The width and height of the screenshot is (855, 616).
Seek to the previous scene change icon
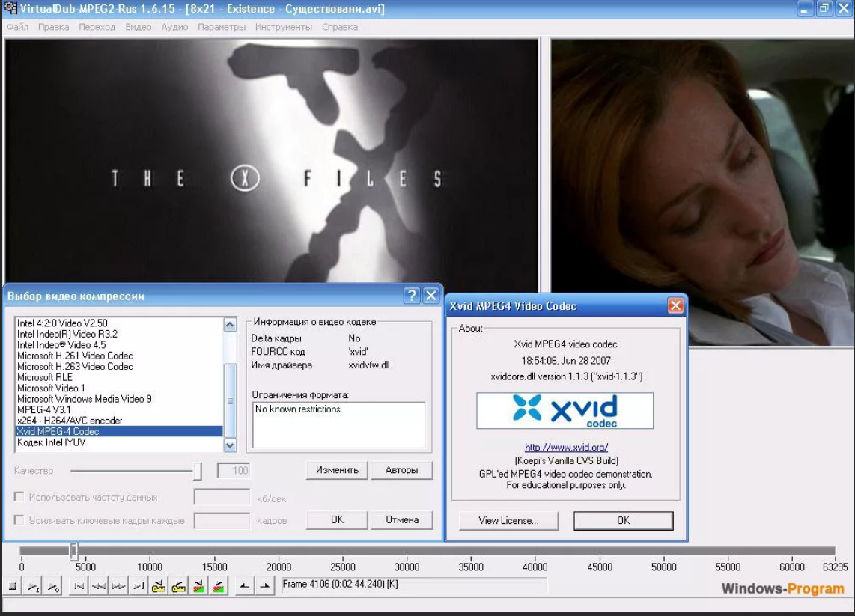tap(198, 587)
